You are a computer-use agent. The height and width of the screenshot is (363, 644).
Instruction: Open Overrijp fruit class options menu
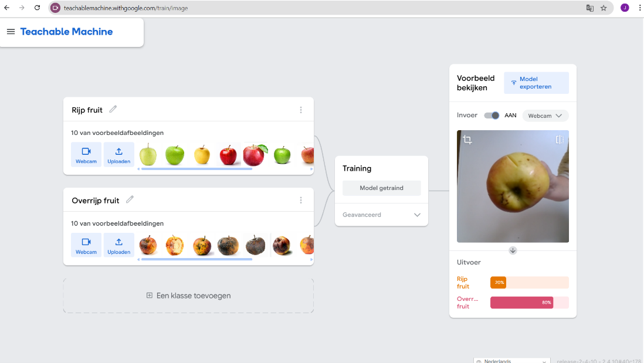(x=301, y=200)
